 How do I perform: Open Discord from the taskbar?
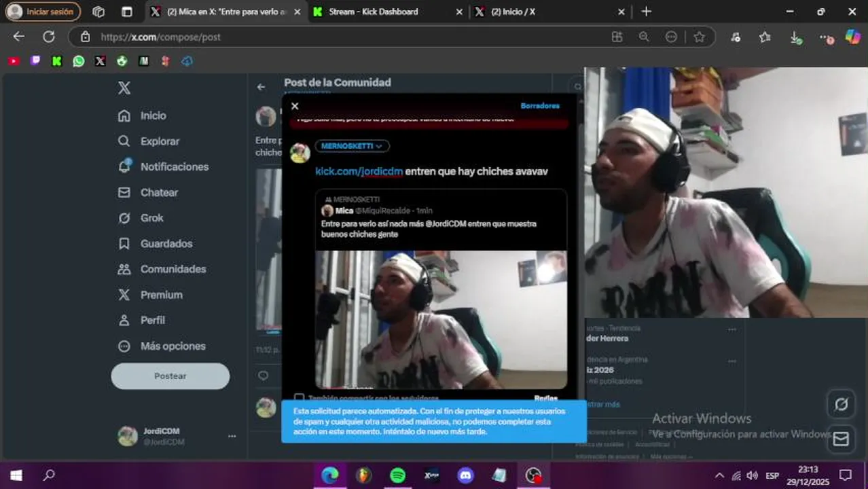(466, 475)
